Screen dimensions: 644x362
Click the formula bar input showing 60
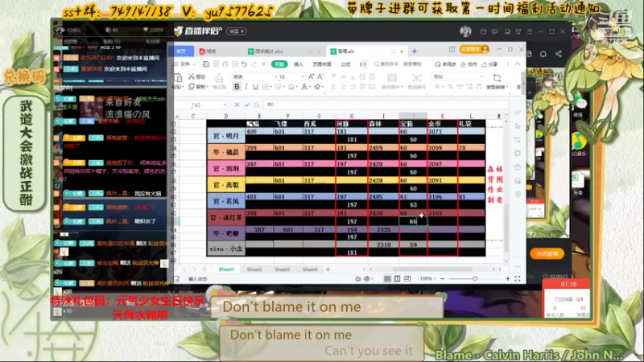386,105
